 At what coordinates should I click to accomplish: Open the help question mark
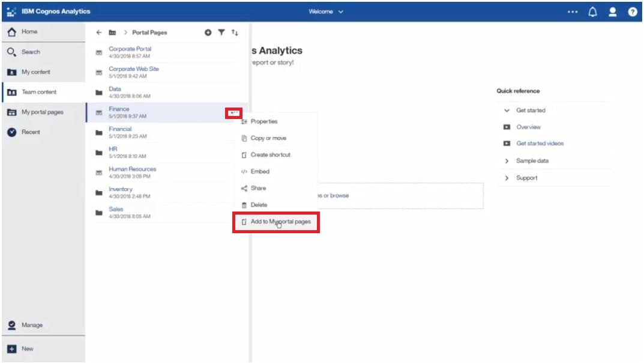pos(633,12)
